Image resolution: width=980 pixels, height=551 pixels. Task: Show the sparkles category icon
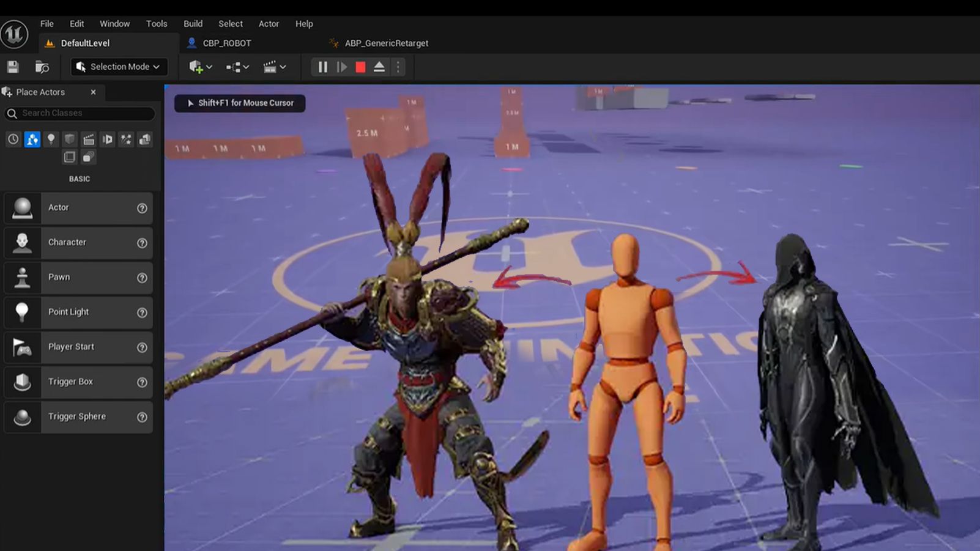[x=126, y=139]
